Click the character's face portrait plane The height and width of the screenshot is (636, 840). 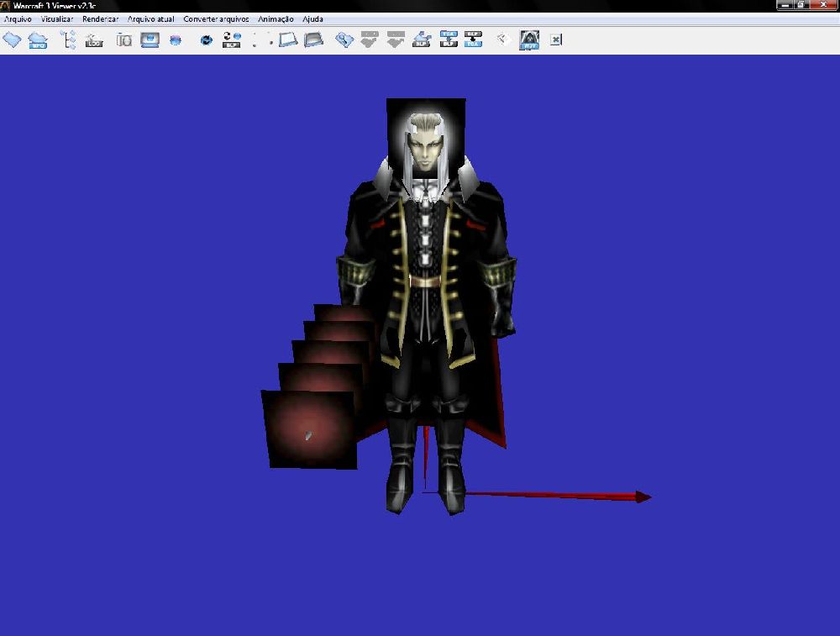426,139
